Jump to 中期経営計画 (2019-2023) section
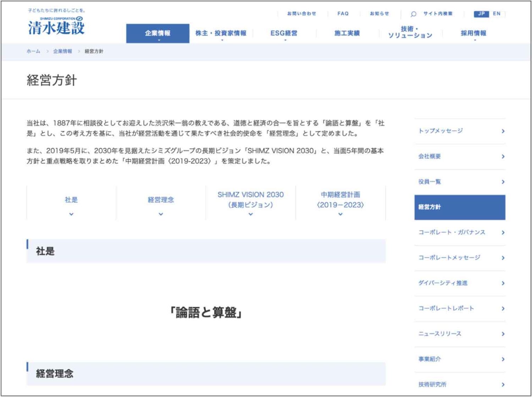The height and width of the screenshot is (397, 532). [340, 203]
